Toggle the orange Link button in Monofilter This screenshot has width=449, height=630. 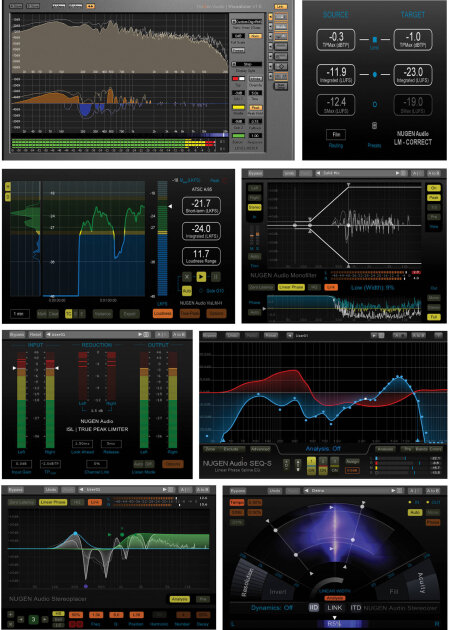(331, 287)
